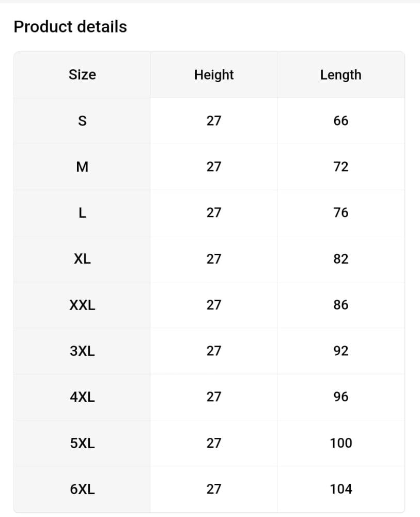Select the Size column header
The width and height of the screenshot is (420, 517).
(82, 74)
